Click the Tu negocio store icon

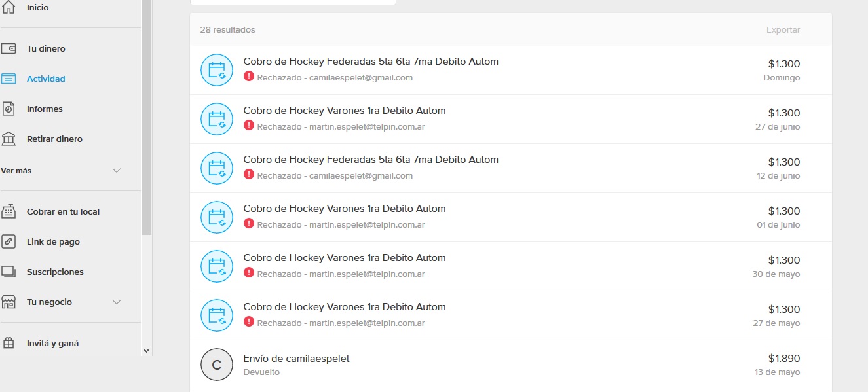click(9, 302)
